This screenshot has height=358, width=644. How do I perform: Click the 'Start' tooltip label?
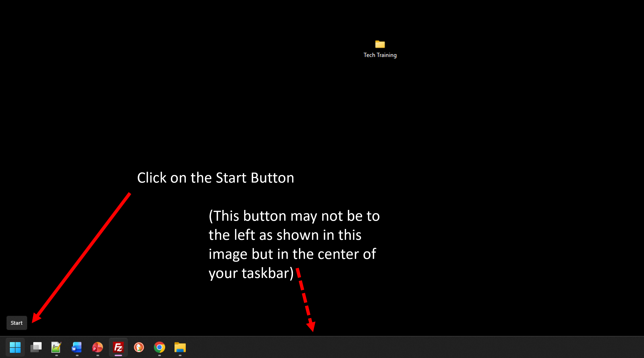pyautogui.click(x=17, y=323)
